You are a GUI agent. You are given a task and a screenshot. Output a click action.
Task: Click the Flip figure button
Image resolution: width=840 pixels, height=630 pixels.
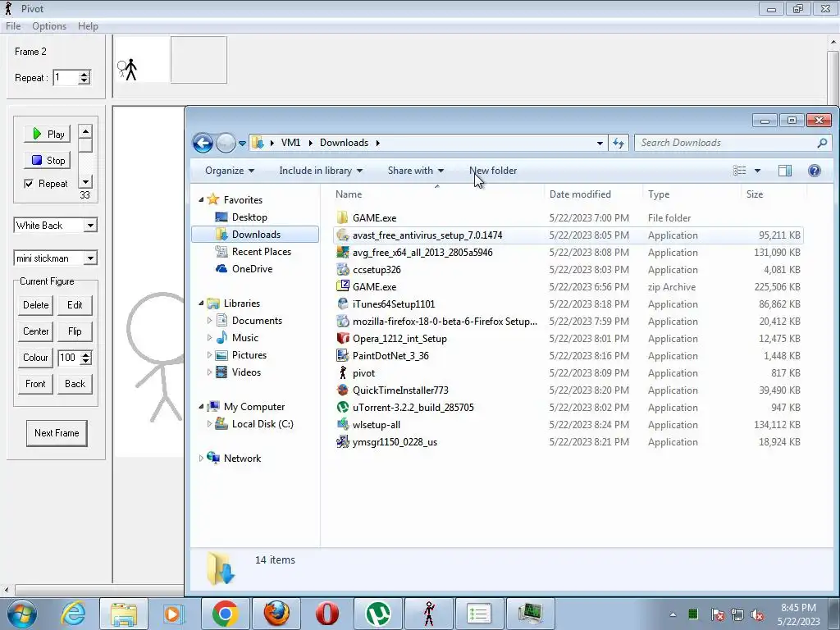coord(75,331)
